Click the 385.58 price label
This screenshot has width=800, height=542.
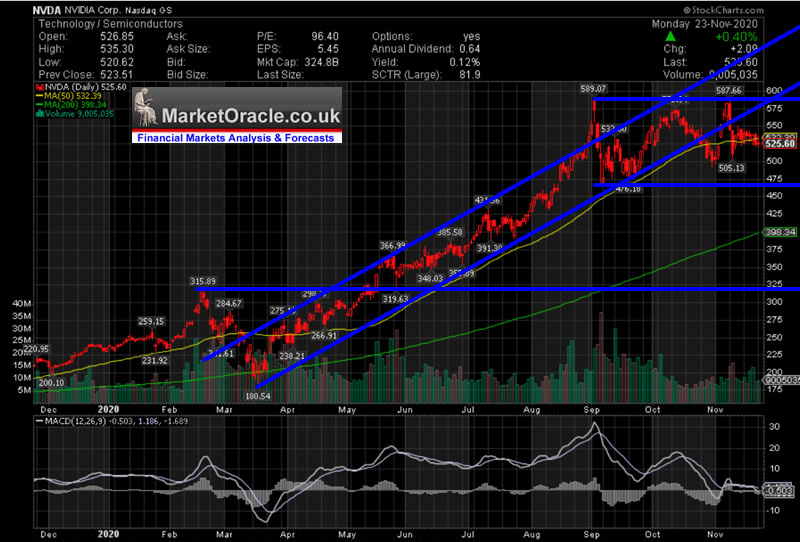[449, 232]
